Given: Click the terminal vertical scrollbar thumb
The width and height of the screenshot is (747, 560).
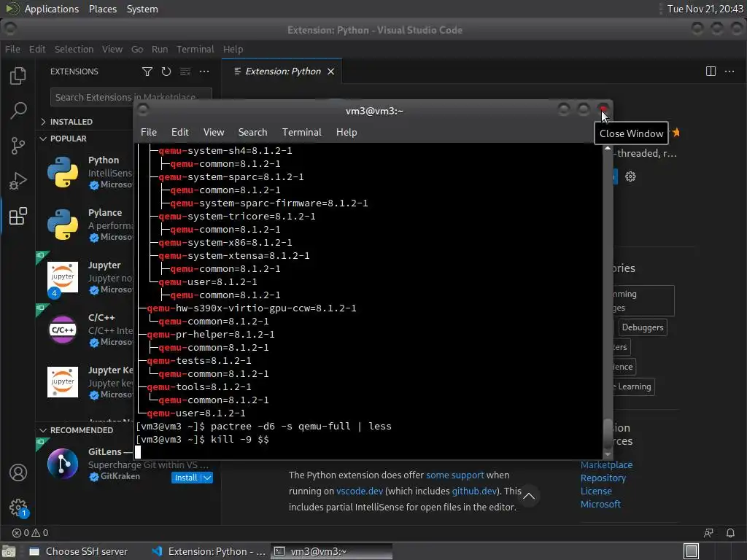Looking at the screenshot, I should pyautogui.click(x=608, y=433).
